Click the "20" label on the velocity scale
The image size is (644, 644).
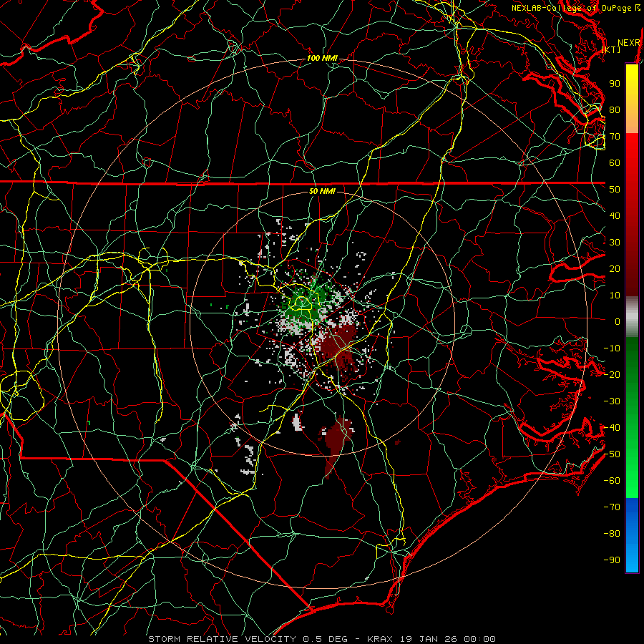615,268
